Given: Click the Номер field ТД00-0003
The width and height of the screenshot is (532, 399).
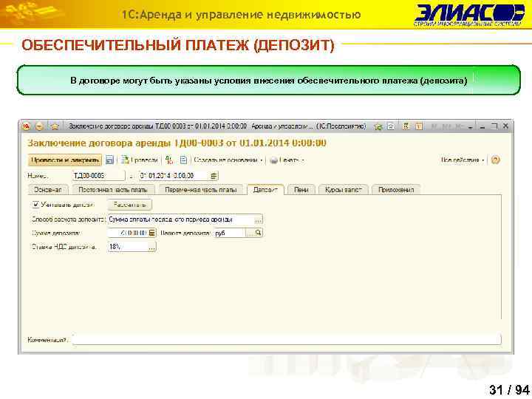Looking at the screenshot, I should 99,176.
